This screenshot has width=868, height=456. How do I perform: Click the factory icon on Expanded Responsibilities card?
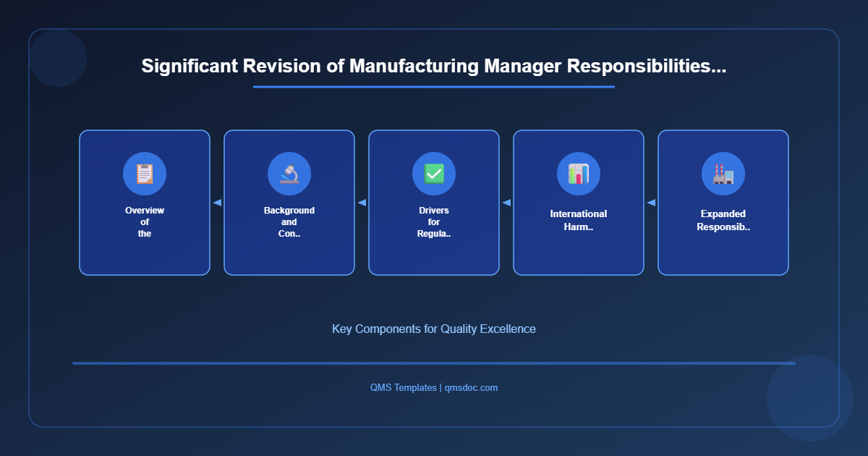[x=723, y=173]
